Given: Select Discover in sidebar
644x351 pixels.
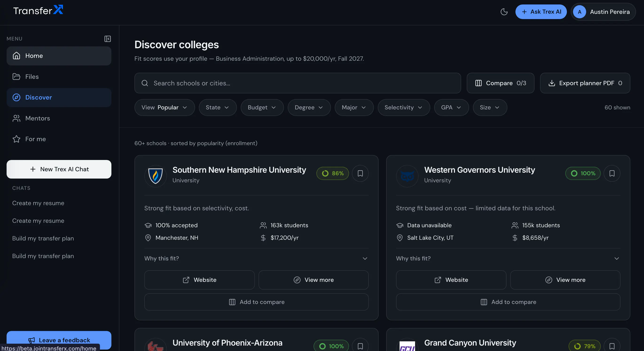Looking at the screenshot, I should 59,97.
